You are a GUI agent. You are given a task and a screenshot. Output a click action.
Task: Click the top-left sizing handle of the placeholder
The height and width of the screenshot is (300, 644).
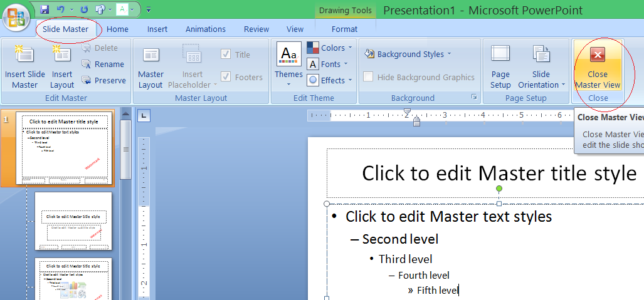(327, 204)
